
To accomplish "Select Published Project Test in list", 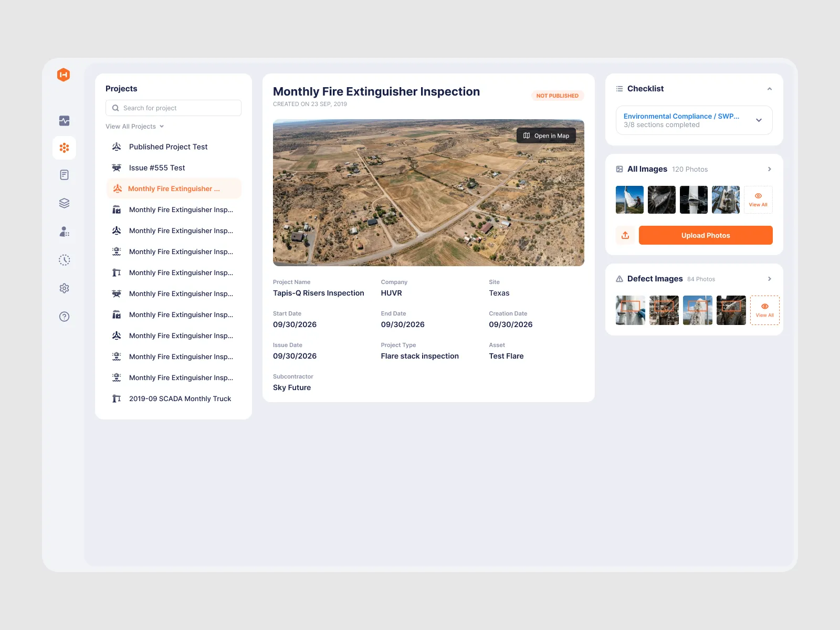I will (174, 147).
